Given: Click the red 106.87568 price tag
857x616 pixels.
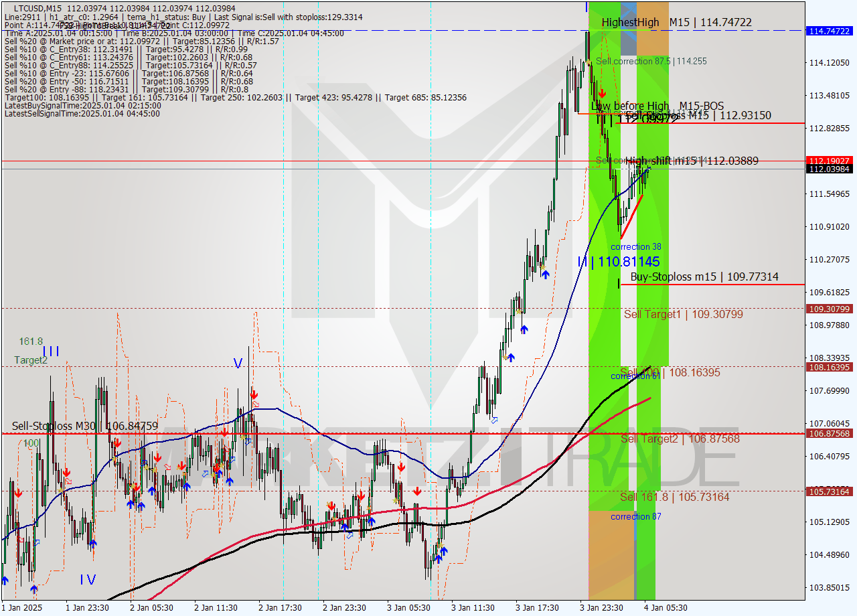Looking at the screenshot, I should (x=830, y=433).
